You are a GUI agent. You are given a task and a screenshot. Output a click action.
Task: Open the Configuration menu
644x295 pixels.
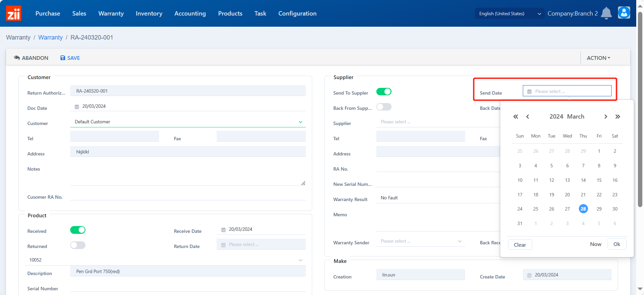(297, 14)
